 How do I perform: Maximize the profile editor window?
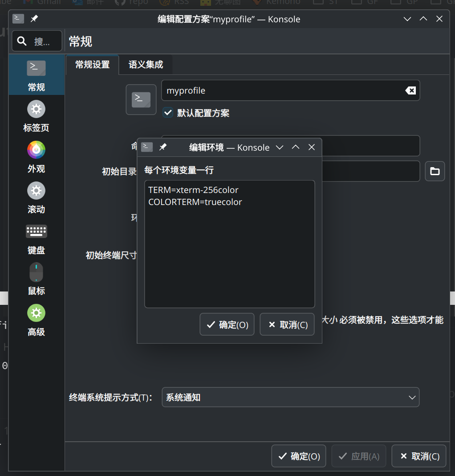coord(423,19)
